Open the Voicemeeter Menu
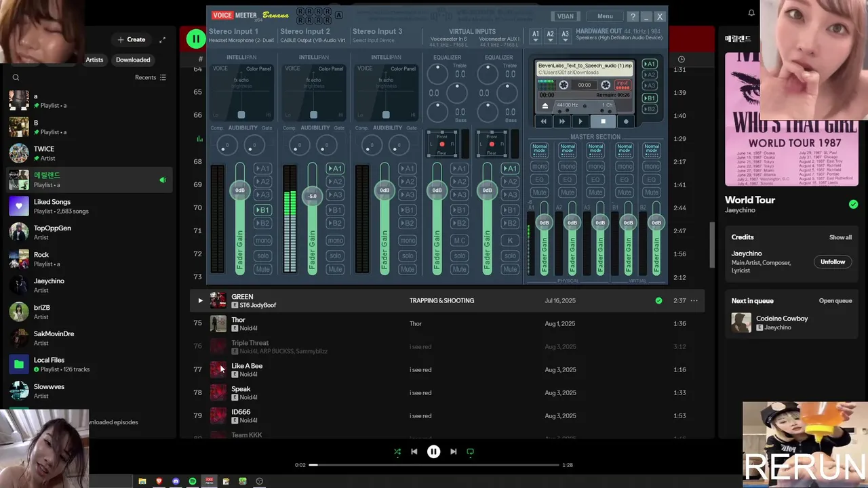This screenshot has width=868, height=488. click(x=605, y=16)
